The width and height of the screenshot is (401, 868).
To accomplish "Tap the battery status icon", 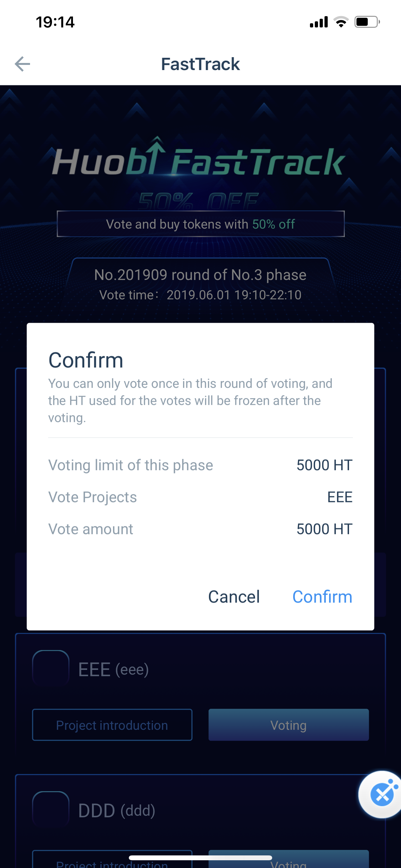I will pyautogui.click(x=367, y=22).
